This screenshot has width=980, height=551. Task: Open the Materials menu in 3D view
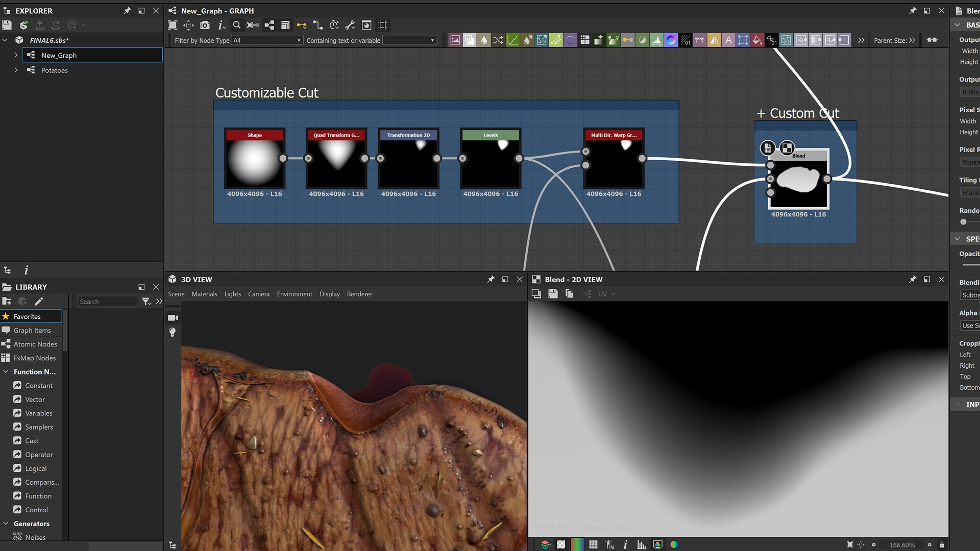coord(204,294)
